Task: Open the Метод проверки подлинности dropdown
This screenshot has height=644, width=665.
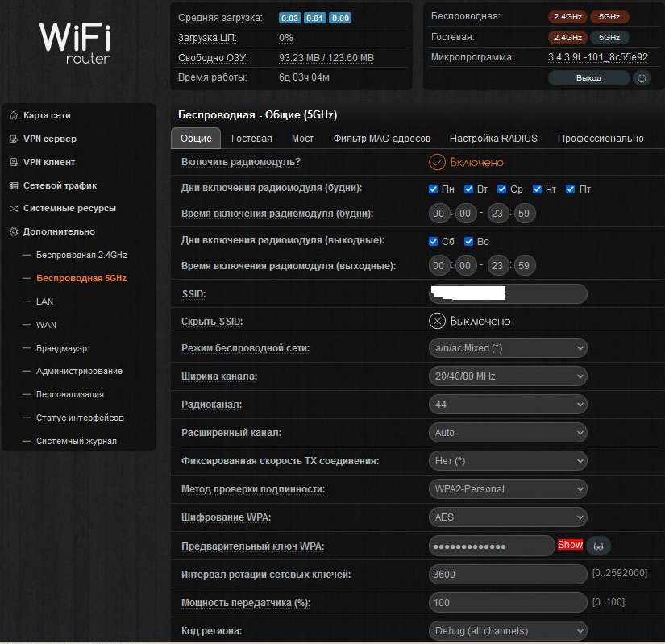Action: pyautogui.click(x=508, y=489)
